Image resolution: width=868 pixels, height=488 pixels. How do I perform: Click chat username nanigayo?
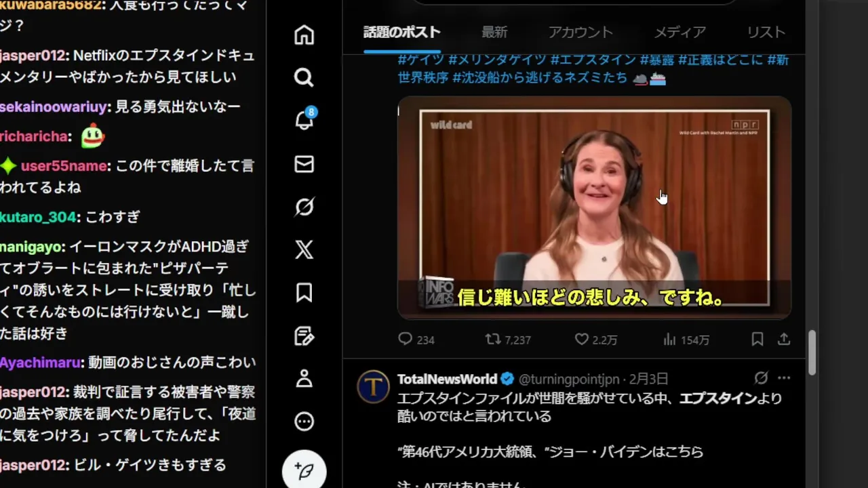tap(32, 247)
